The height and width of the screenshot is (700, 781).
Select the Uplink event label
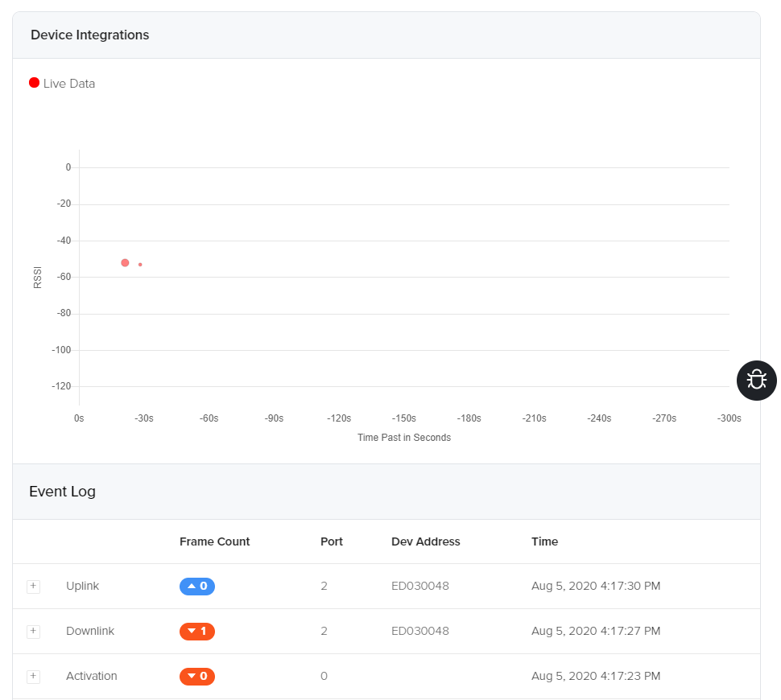[x=82, y=587]
